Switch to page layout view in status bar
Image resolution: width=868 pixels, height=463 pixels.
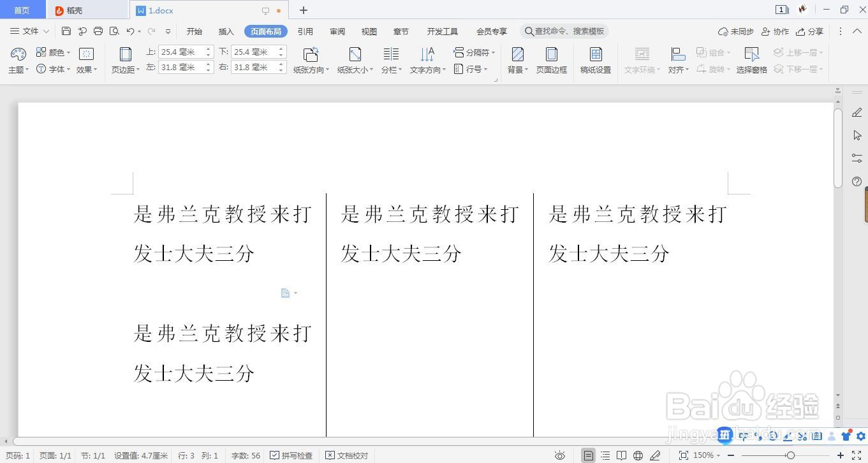588,455
